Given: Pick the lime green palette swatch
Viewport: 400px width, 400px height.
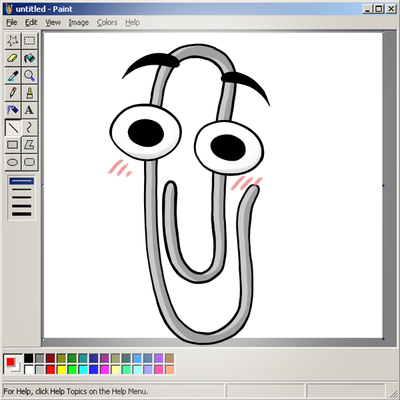Looking at the screenshot, I should pyautogui.click(x=72, y=369).
